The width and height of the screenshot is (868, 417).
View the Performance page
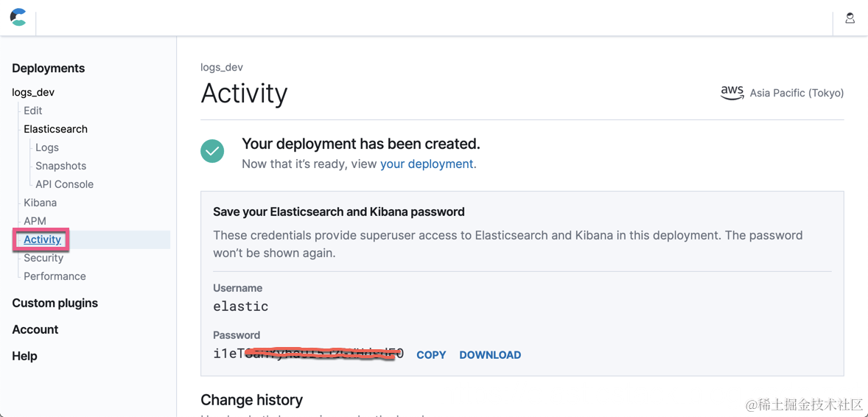55,276
